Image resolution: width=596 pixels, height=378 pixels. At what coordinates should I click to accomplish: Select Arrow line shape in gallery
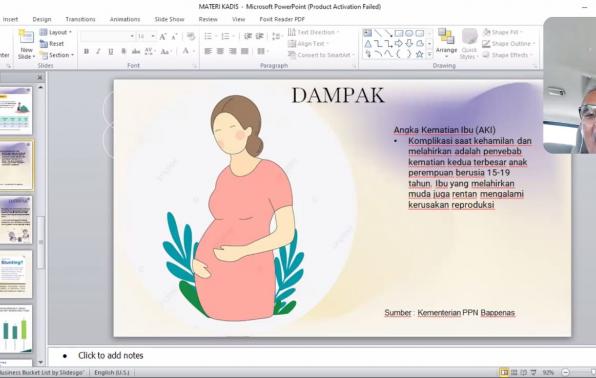[x=388, y=33]
